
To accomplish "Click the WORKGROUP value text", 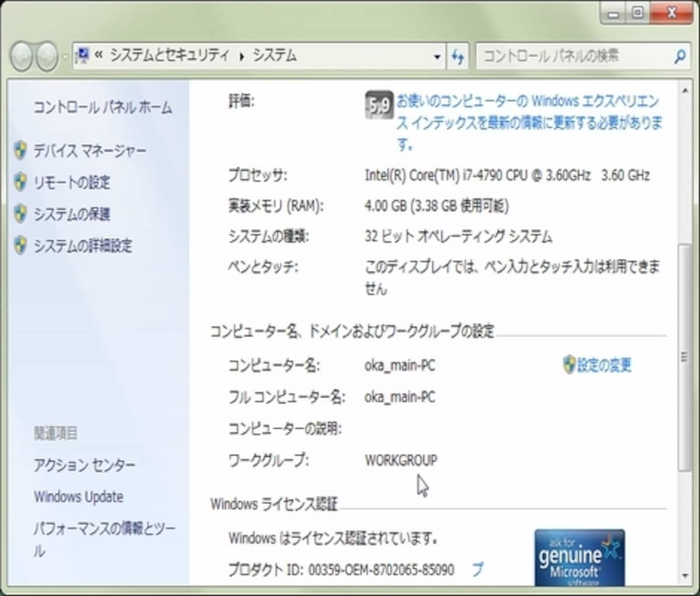I will click(x=401, y=460).
